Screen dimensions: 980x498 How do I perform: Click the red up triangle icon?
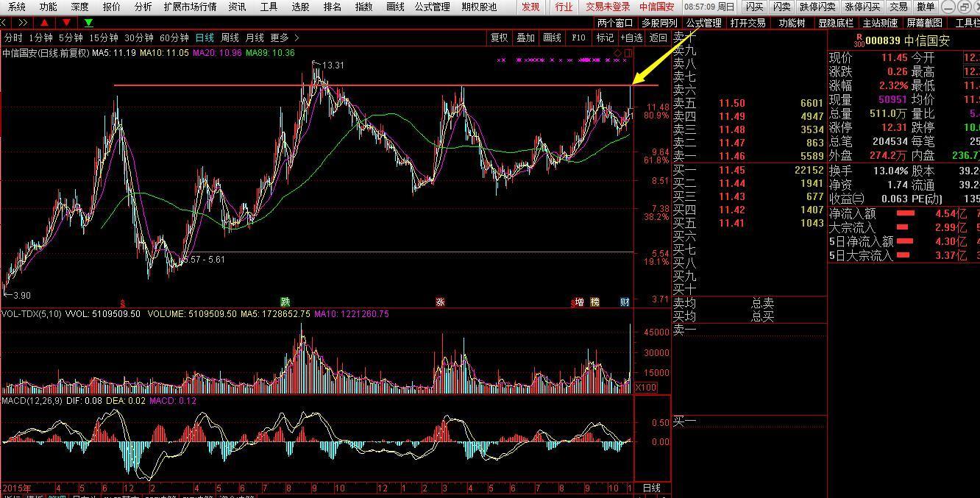(x=44, y=23)
